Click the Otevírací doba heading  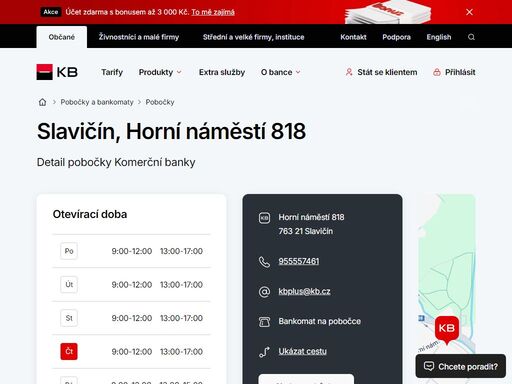[90, 214]
